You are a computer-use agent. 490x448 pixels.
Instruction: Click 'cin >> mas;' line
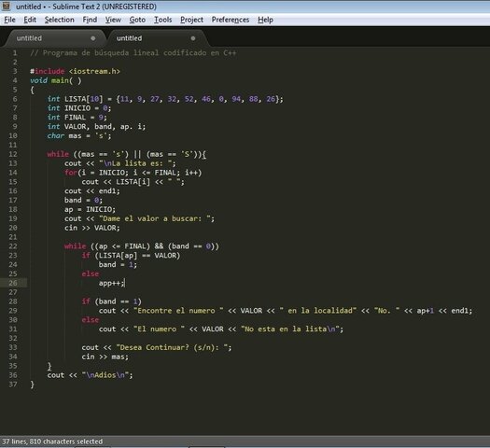click(105, 357)
